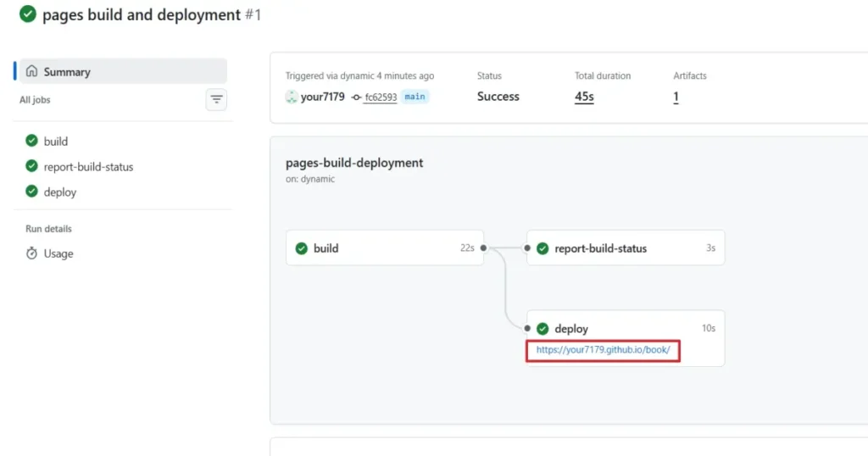Click 'pages build and deployment' title
Screen dimensions: 868x456
coord(142,14)
